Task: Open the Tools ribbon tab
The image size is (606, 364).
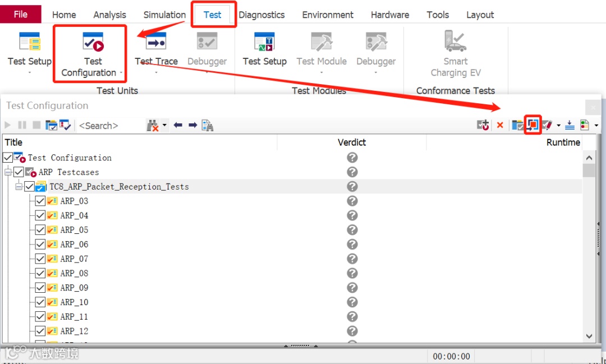Action: (438, 15)
